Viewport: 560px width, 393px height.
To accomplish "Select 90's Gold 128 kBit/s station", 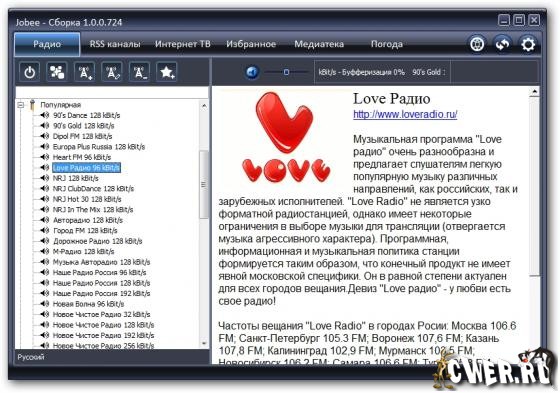I will click(x=84, y=126).
